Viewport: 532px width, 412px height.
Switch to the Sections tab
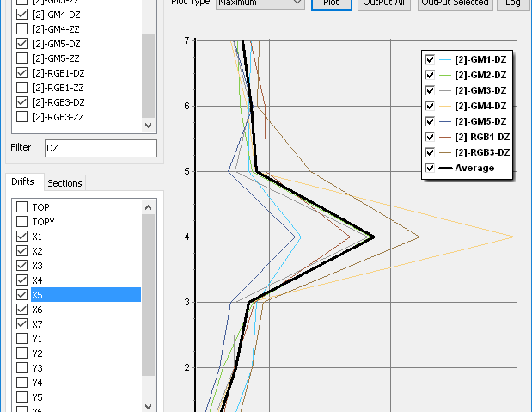click(64, 183)
